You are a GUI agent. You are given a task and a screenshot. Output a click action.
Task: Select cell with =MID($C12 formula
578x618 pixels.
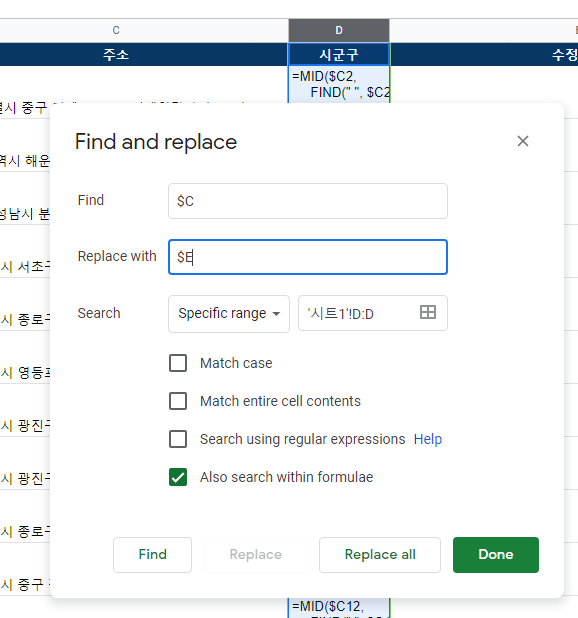[x=339, y=607]
